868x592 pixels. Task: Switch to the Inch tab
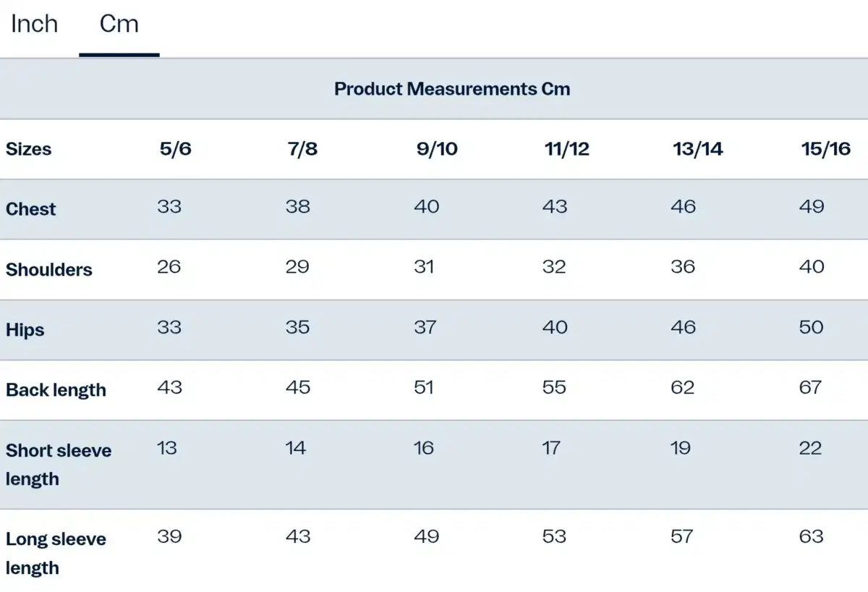[x=34, y=24]
